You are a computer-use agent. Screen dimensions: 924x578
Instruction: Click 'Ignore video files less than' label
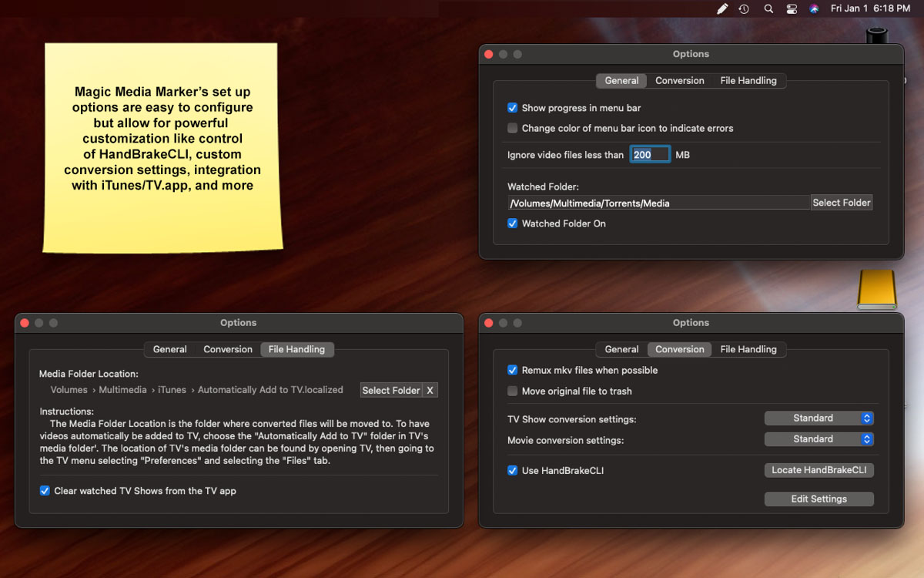click(565, 155)
